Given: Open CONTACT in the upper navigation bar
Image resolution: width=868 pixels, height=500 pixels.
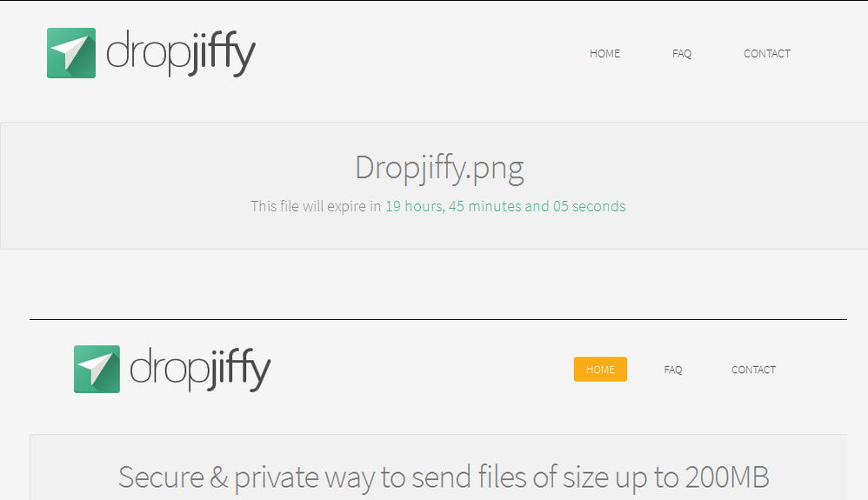Looking at the screenshot, I should pyautogui.click(x=767, y=54).
